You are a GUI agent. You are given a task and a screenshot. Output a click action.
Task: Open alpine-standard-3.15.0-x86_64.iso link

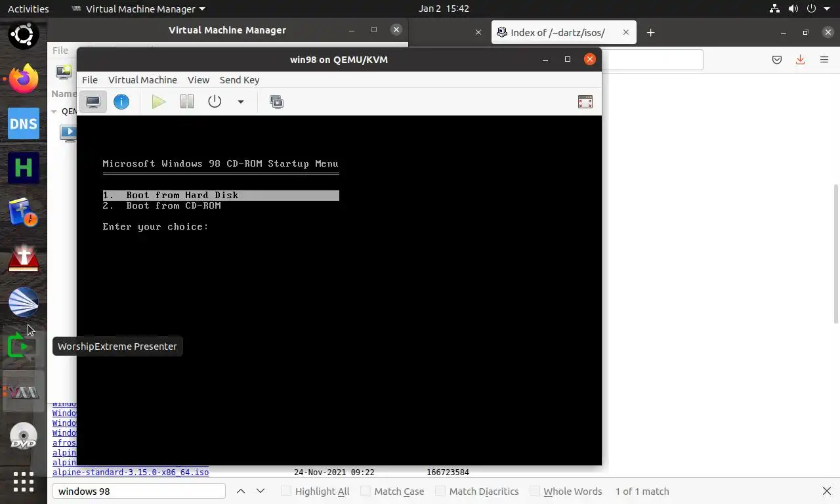(x=131, y=472)
